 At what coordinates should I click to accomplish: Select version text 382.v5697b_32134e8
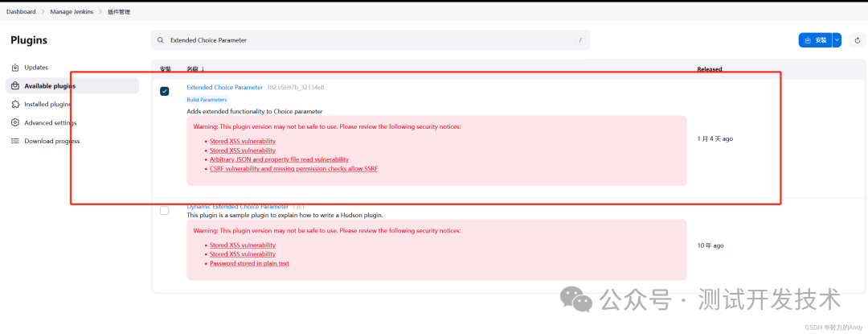click(295, 88)
